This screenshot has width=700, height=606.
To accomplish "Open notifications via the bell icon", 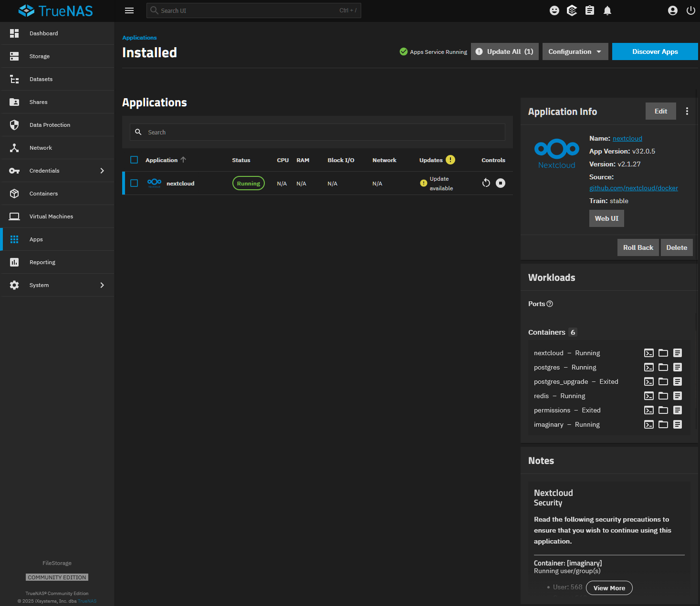I will (x=607, y=10).
